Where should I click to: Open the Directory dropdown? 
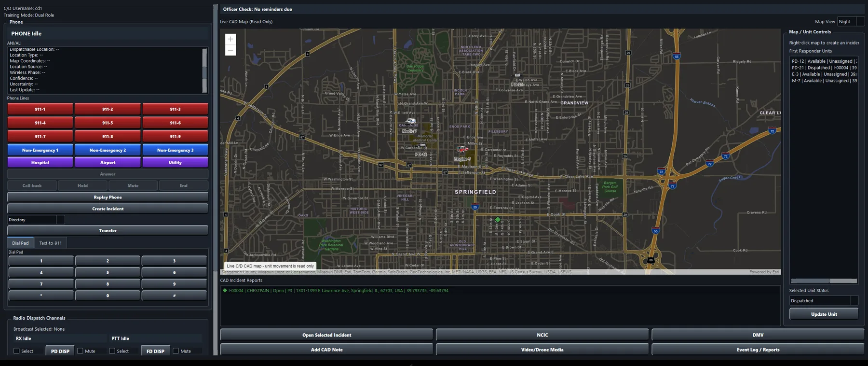click(x=36, y=220)
